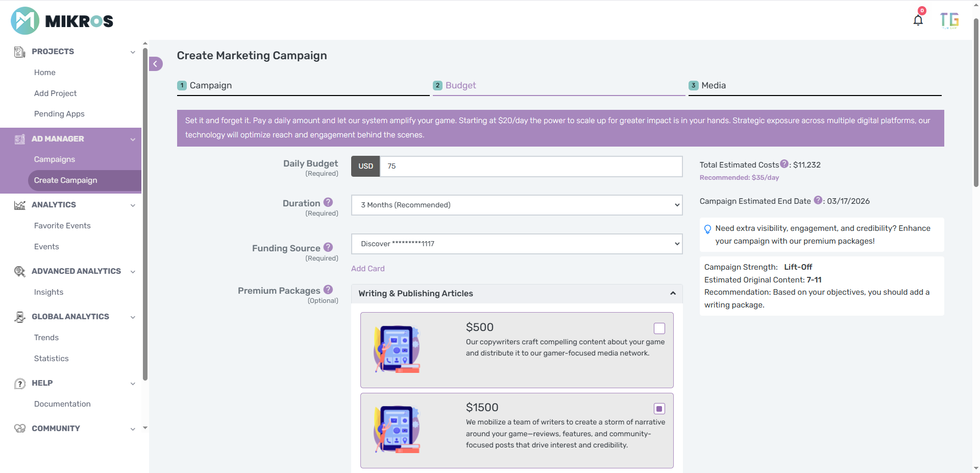Click the Total Estimated Costs help icon
Viewport: 980px width, 473px height.
784,164
